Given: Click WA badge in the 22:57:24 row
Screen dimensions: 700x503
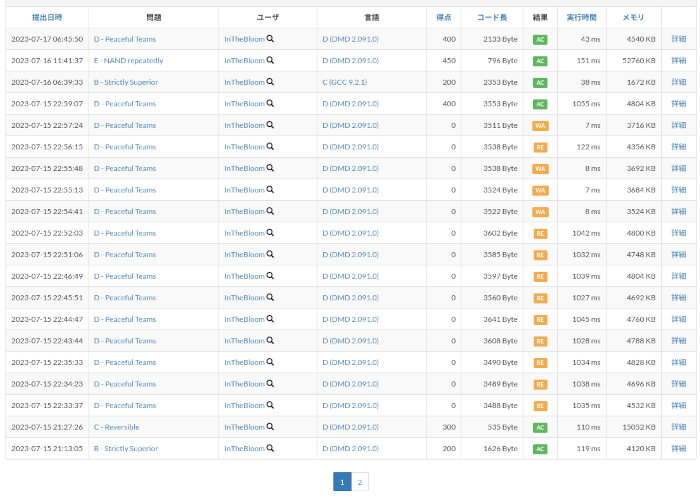Looking at the screenshot, I should click(540, 126).
